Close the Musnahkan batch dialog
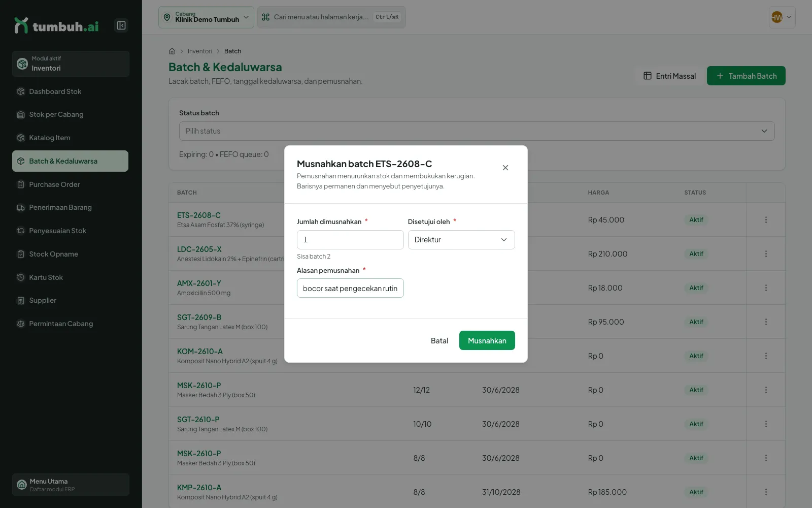 pyautogui.click(x=505, y=168)
